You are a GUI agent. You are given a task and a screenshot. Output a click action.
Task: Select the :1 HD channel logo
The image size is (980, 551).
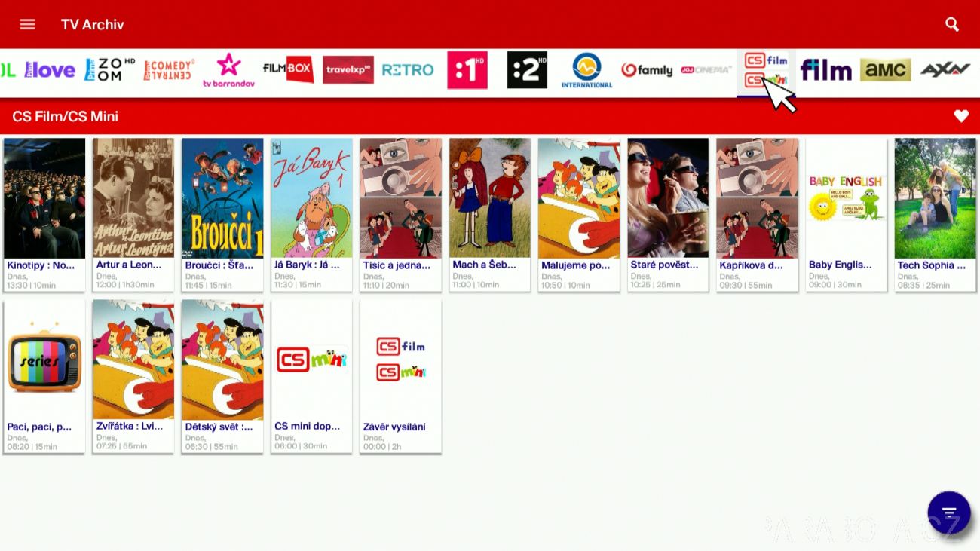(467, 70)
